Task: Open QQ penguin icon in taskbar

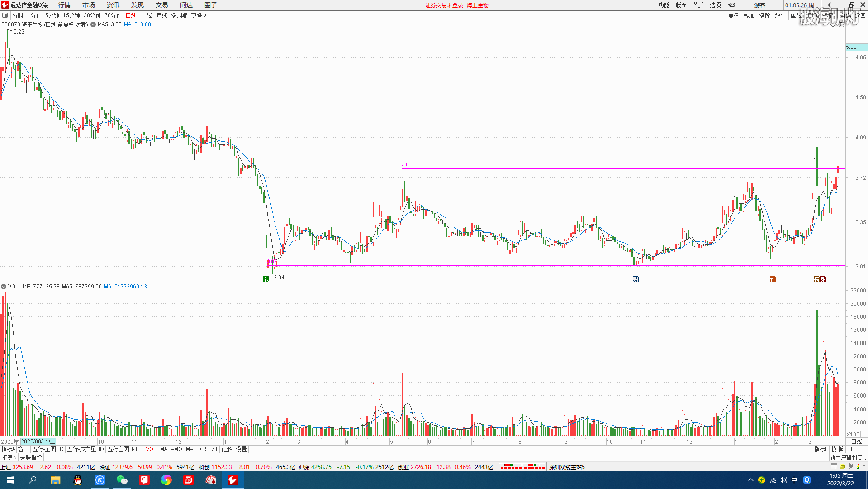Action: tap(78, 480)
